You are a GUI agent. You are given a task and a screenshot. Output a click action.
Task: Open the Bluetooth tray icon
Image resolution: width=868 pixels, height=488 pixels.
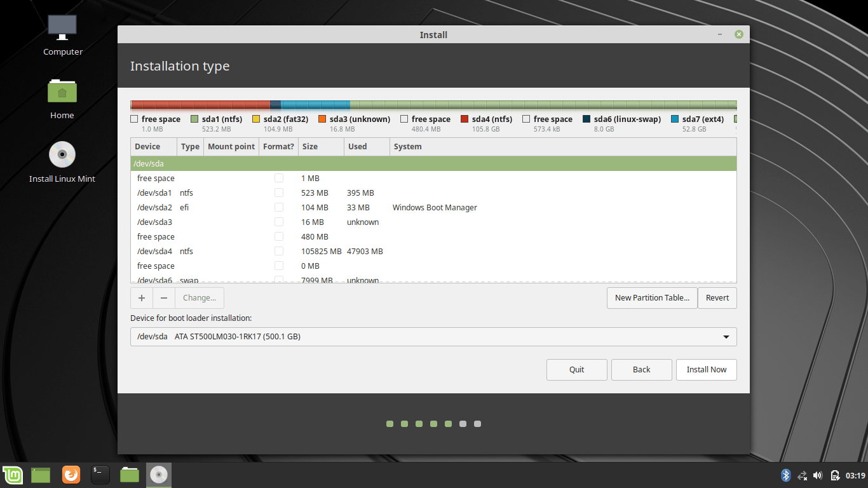pos(785,475)
